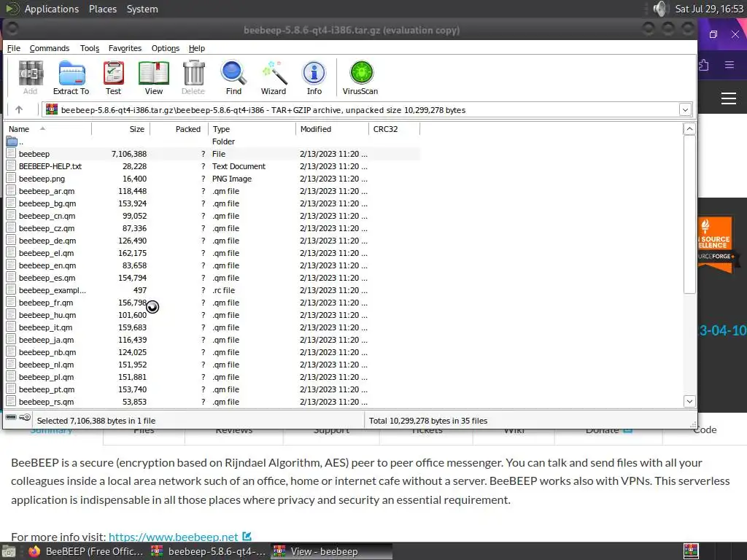
Task: Click the volume speaker icon in top panel
Action: pos(659,9)
